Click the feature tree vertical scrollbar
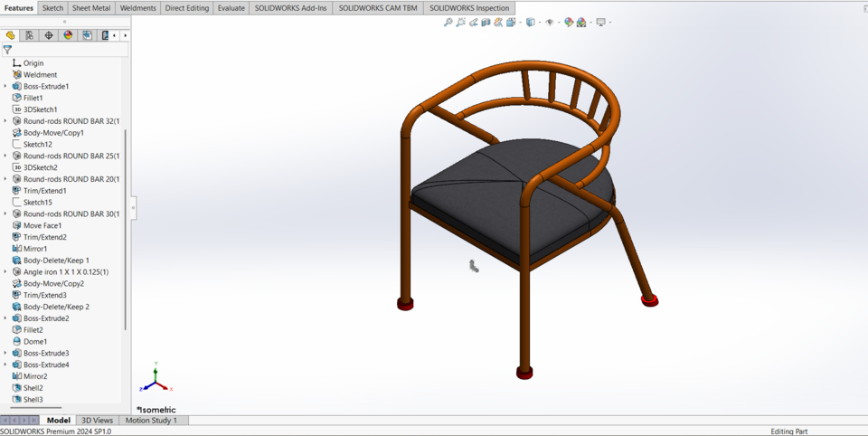Screen dimensions: 868x436 (125, 230)
